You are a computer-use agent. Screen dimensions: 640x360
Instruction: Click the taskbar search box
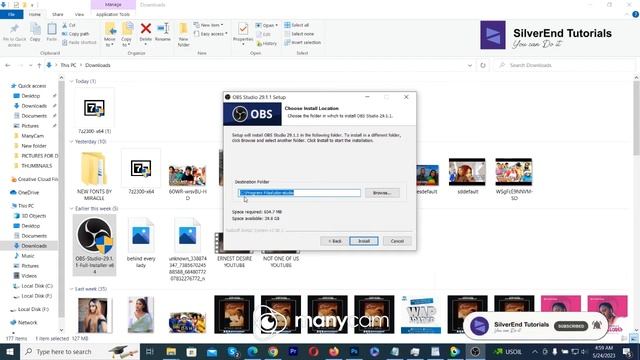pyautogui.click(x=80, y=351)
